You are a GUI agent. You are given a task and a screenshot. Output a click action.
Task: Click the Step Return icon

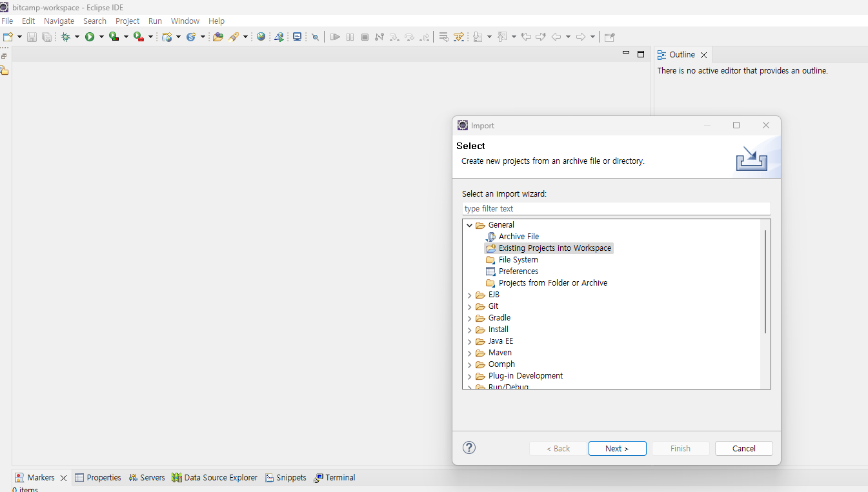[424, 37]
